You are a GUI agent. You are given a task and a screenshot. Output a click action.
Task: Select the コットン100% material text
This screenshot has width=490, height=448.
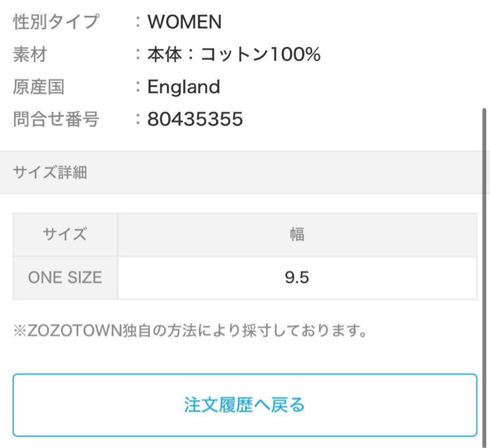coord(260,54)
